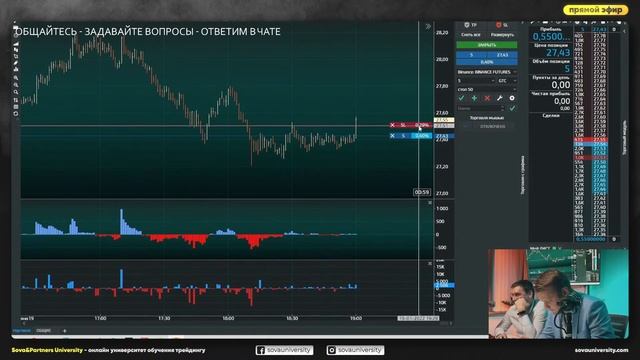Click the position price value 27,43

click(x=558, y=53)
